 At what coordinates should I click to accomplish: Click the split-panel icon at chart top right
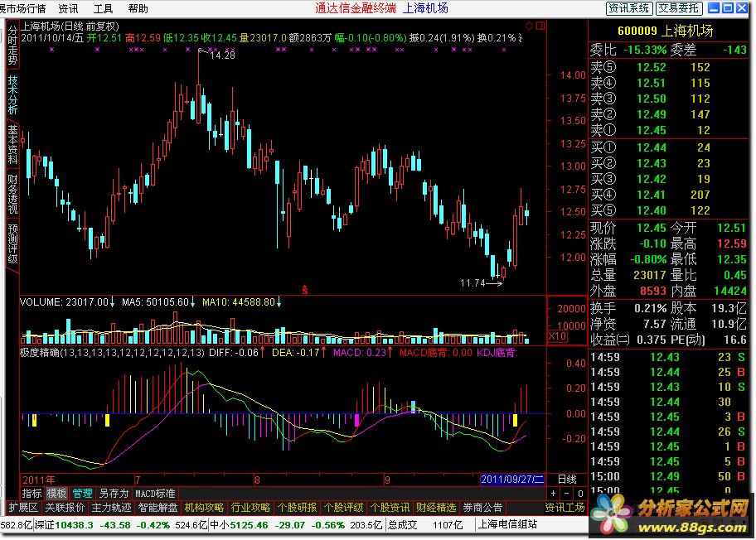[x=540, y=26]
